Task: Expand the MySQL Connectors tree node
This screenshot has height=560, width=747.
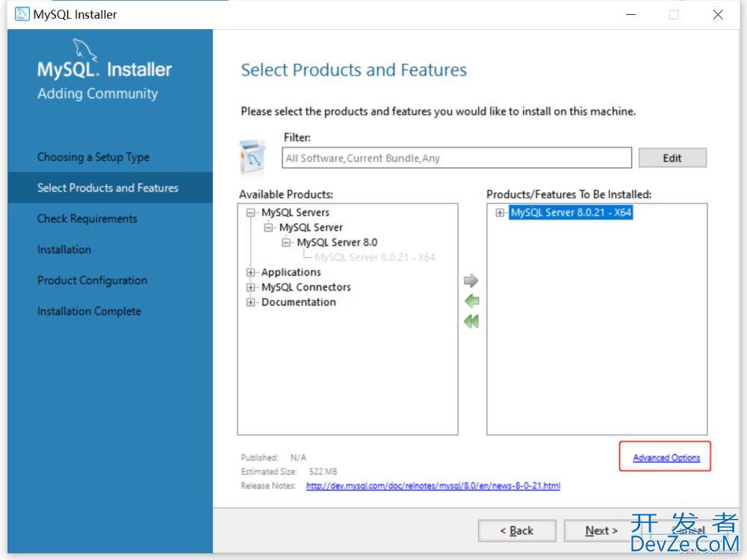Action: [250, 287]
